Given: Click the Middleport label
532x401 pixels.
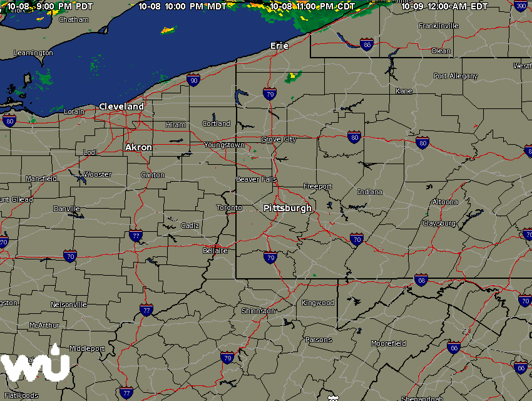Looking at the screenshot, I should click(87, 349).
